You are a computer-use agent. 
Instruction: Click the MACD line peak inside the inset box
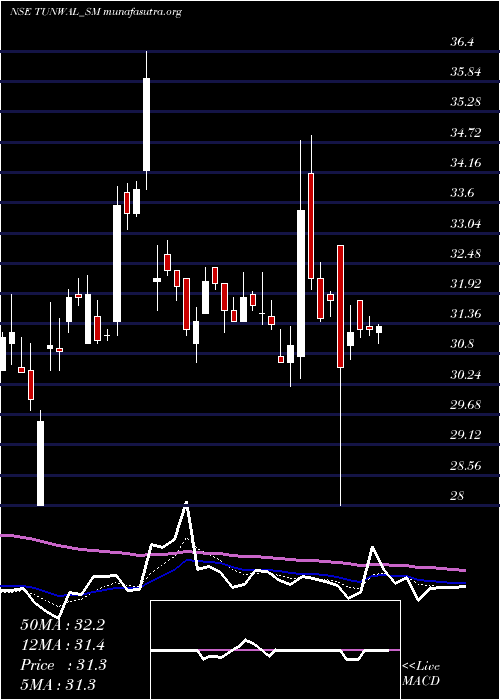[x=246, y=640]
